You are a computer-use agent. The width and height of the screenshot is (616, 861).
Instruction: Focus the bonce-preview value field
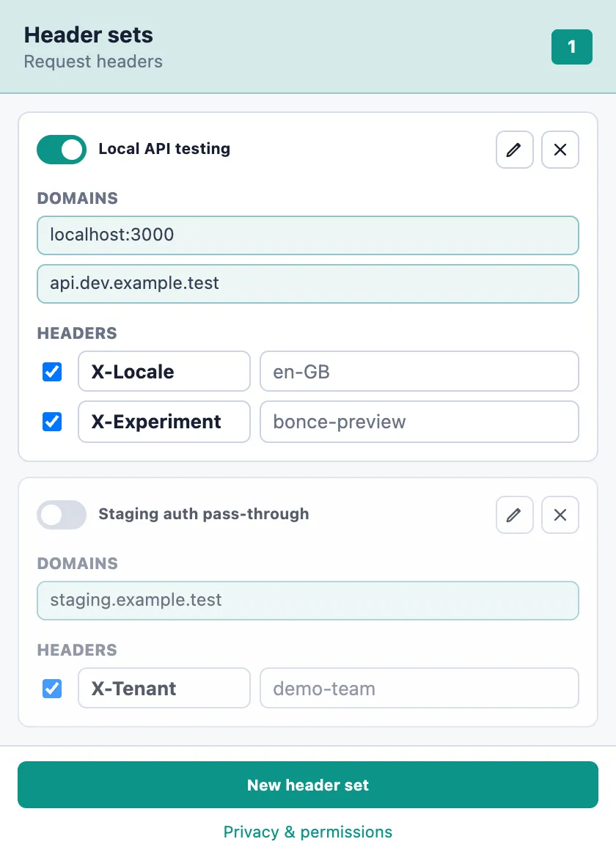[x=419, y=422]
